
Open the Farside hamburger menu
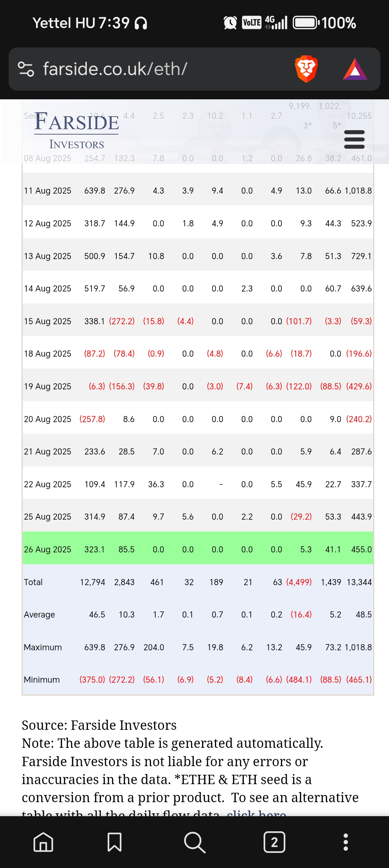(354, 139)
